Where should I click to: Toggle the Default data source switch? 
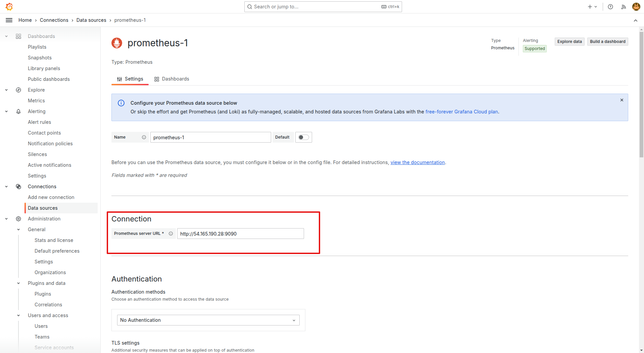click(x=304, y=137)
